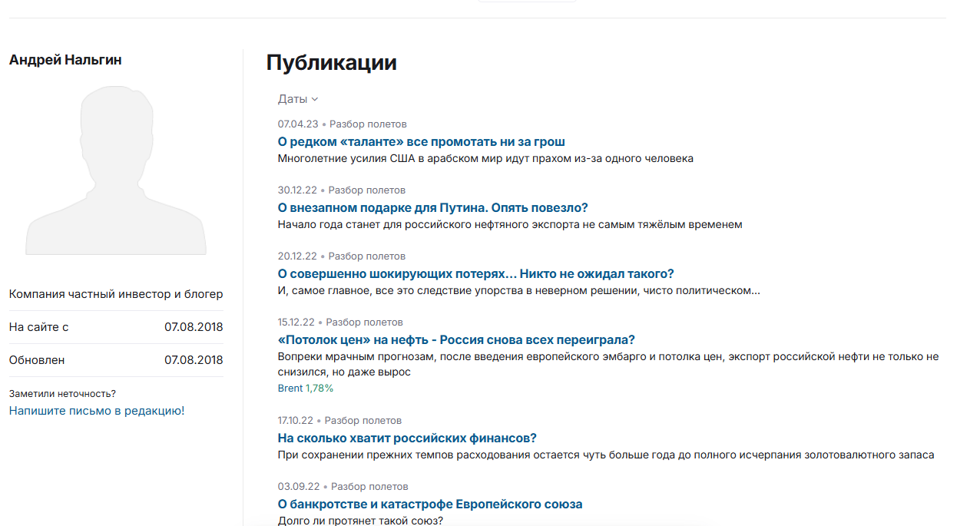The height and width of the screenshot is (526, 980).
Task: Click «Разбор полетов» tag next to 03.09.22
Action: (x=369, y=486)
